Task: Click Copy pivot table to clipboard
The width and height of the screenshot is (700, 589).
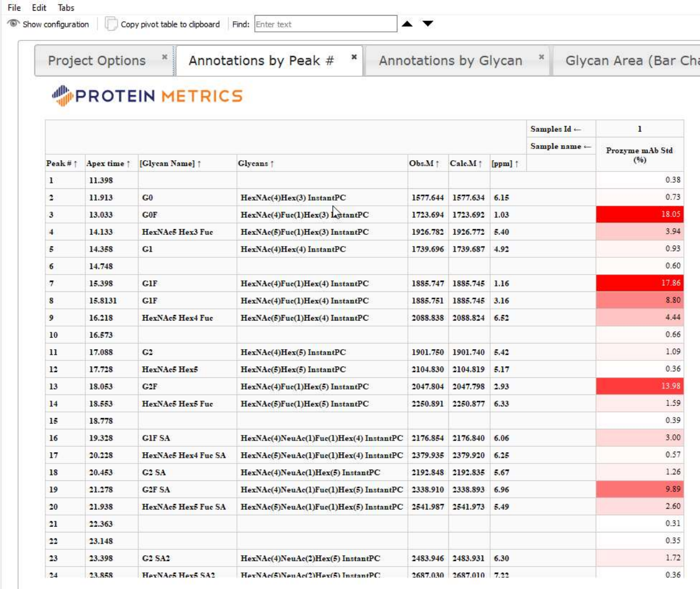Action: tap(163, 24)
